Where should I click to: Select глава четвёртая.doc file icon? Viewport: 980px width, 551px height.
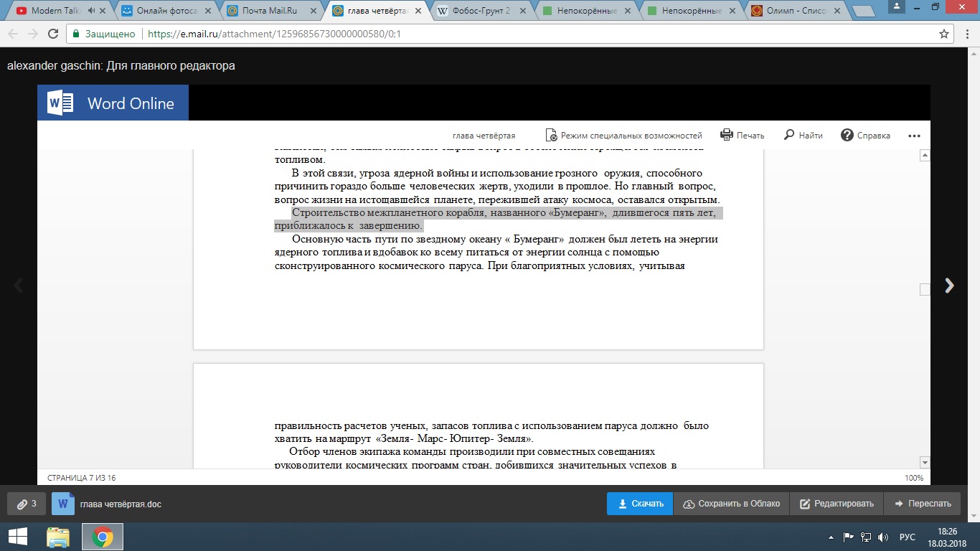(63, 504)
